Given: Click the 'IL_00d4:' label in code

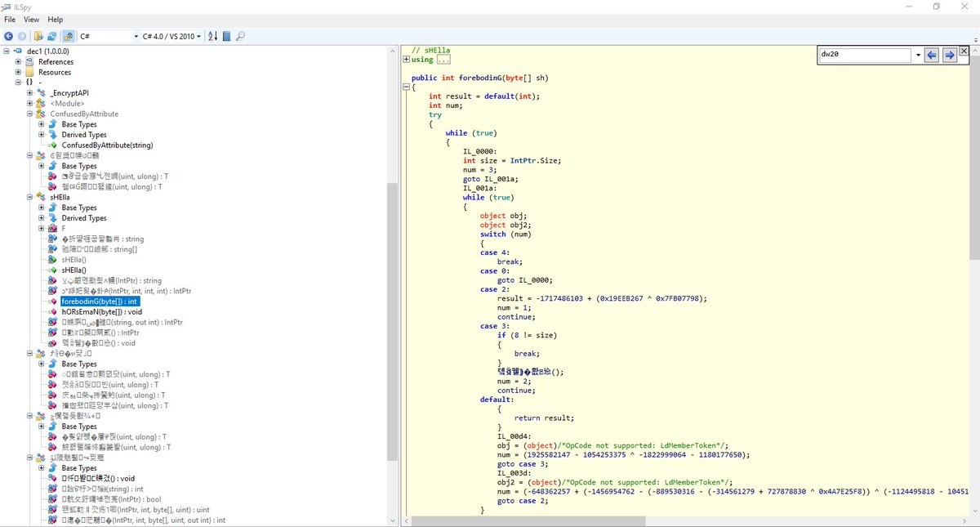Looking at the screenshot, I should click(514, 436).
